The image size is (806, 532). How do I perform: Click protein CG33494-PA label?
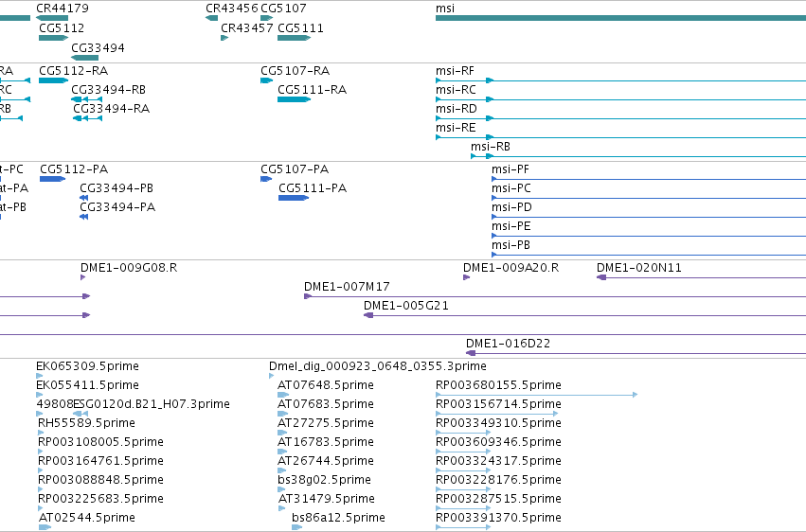click(117, 207)
